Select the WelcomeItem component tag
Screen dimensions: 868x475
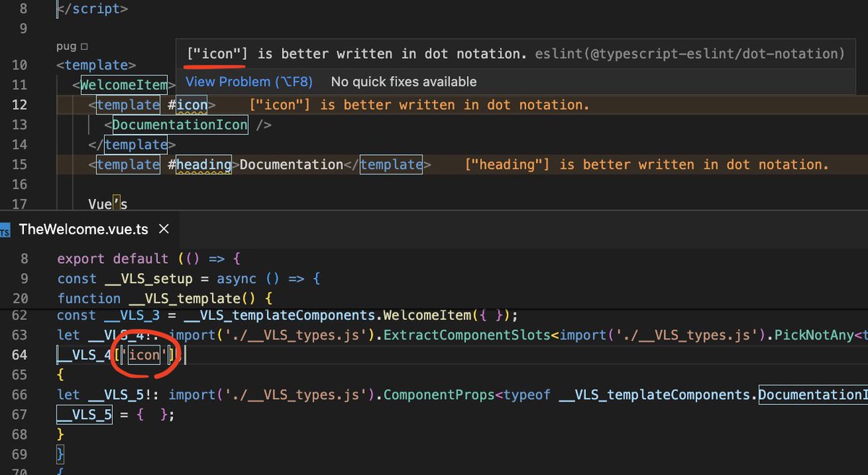coord(123,85)
